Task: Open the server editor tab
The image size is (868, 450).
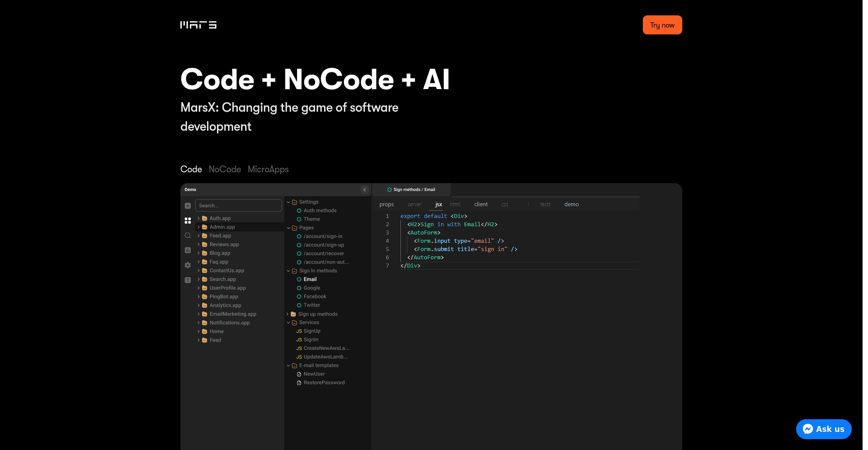Action: pyautogui.click(x=415, y=204)
